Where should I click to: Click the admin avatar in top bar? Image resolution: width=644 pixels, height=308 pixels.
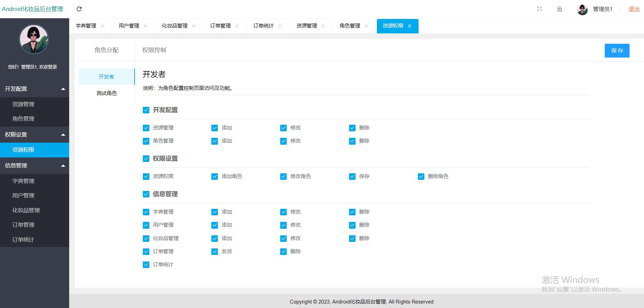coord(582,9)
